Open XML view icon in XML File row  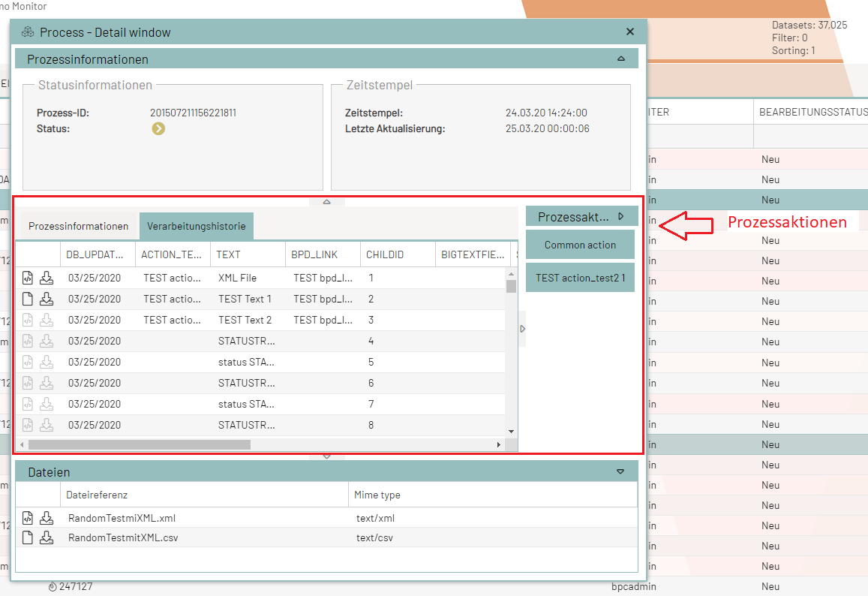28,278
